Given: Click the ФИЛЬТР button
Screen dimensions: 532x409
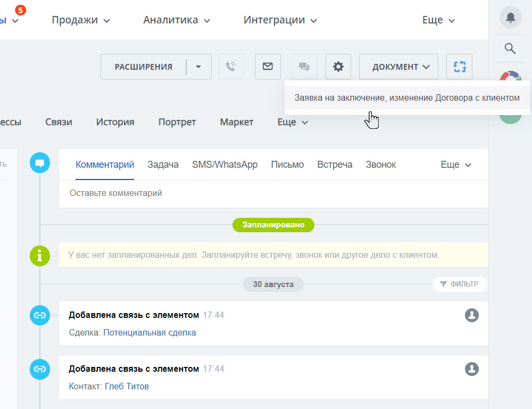Looking at the screenshot, I should pyautogui.click(x=460, y=284).
